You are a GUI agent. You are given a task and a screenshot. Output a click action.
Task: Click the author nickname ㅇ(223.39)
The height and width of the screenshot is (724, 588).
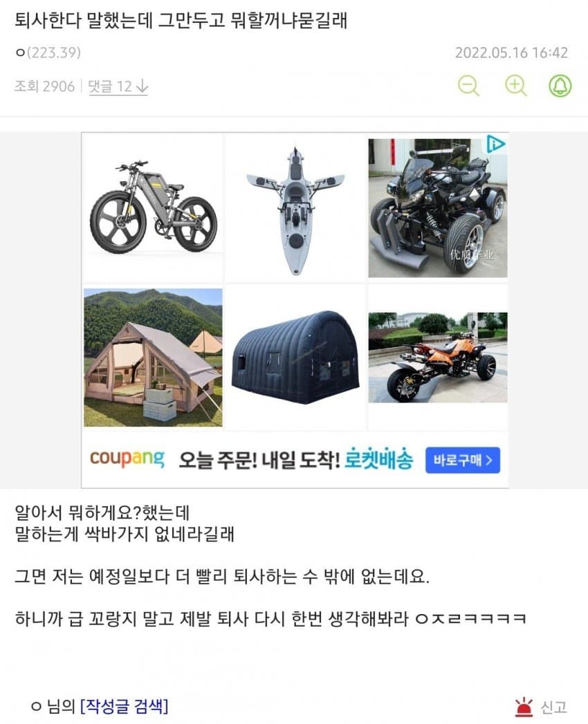click(x=48, y=53)
